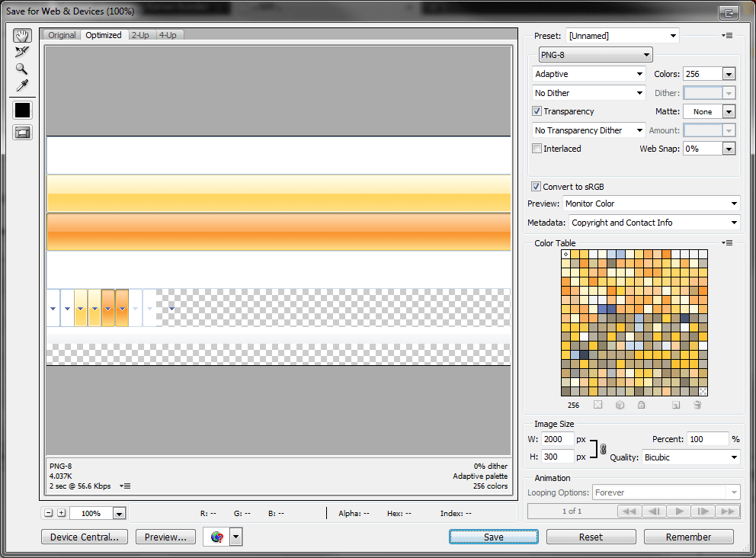Open the Matte dropdown
The image size is (756, 558).
pyautogui.click(x=728, y=111)
